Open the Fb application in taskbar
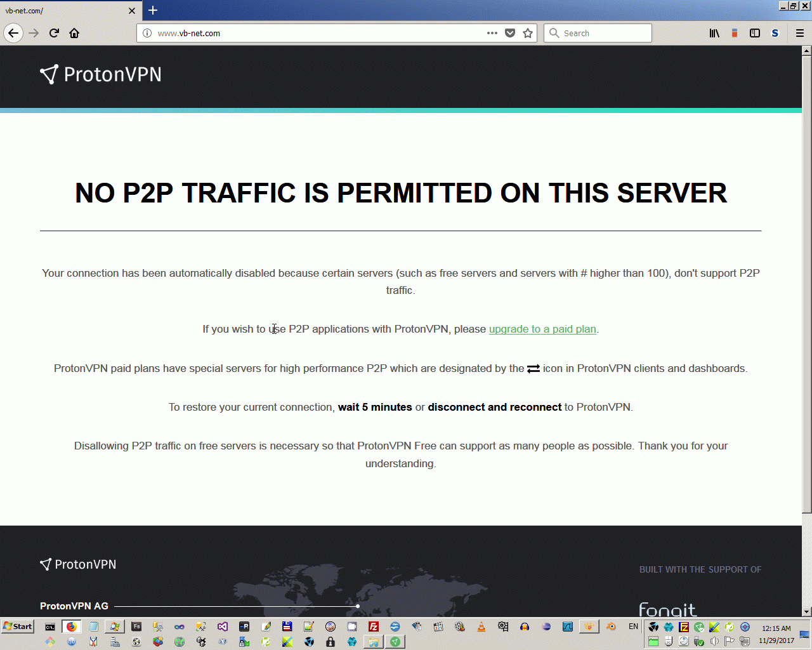 click(136, 627)
